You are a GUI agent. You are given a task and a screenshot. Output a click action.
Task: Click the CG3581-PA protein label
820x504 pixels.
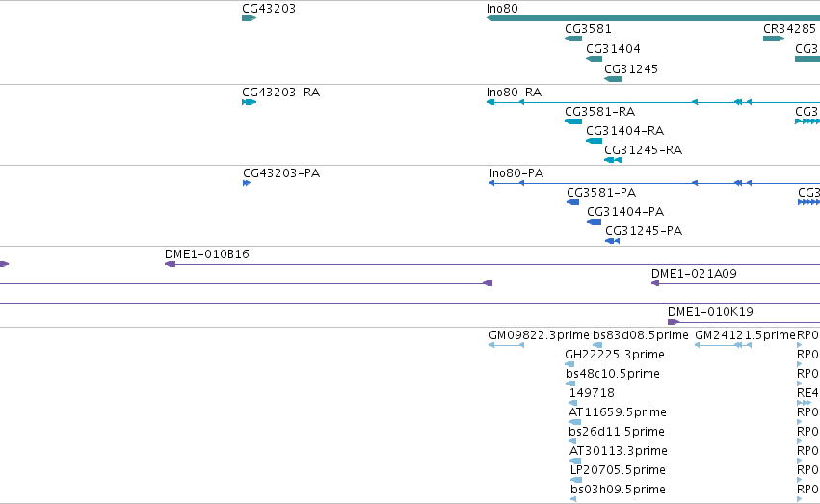click(601, 193)
